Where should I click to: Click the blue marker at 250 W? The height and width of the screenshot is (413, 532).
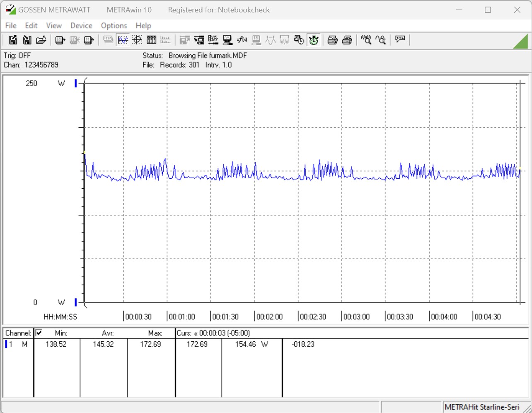coord(76,83)
